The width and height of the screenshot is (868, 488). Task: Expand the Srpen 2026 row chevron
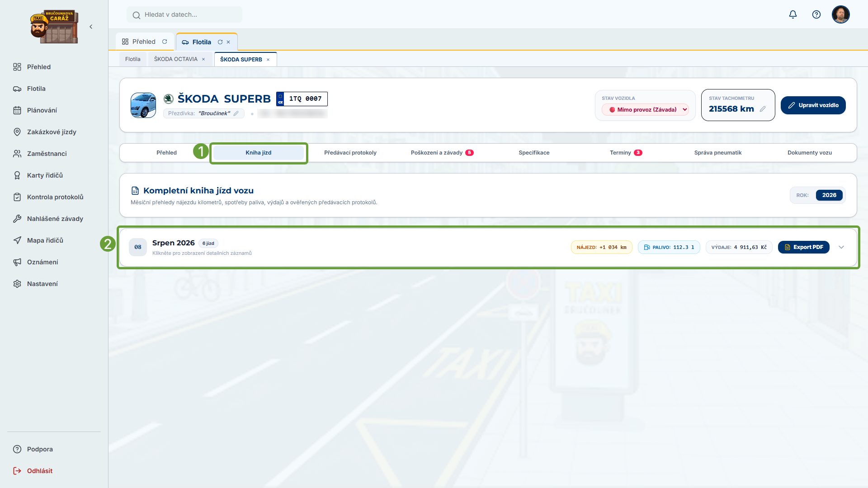pyautogui.click(x=841, y=247)
